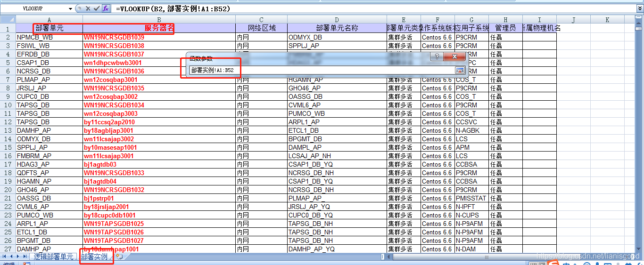Image resolution: width=644 pixels, height=265 pixels.
Task: Select column J header
Action: pos(573,19)
